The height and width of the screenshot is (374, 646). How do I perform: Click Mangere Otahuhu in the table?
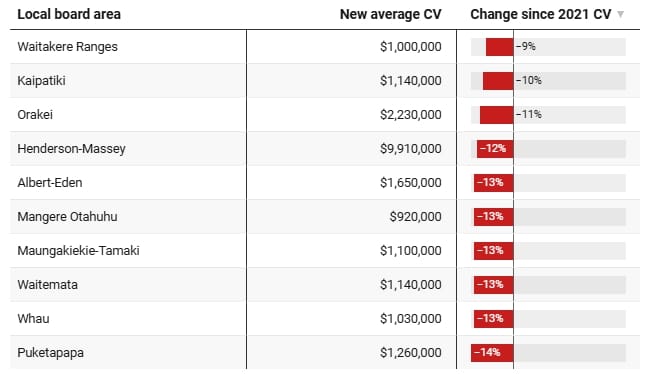[x=67, y=216]
